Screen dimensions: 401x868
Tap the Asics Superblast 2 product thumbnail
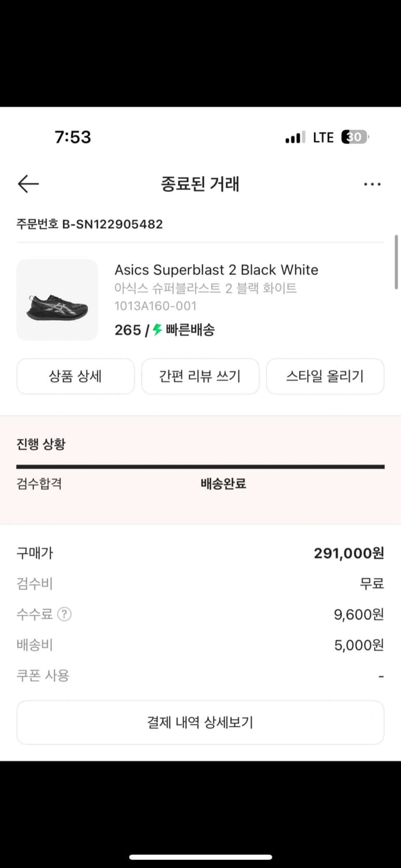coord(57,300)
